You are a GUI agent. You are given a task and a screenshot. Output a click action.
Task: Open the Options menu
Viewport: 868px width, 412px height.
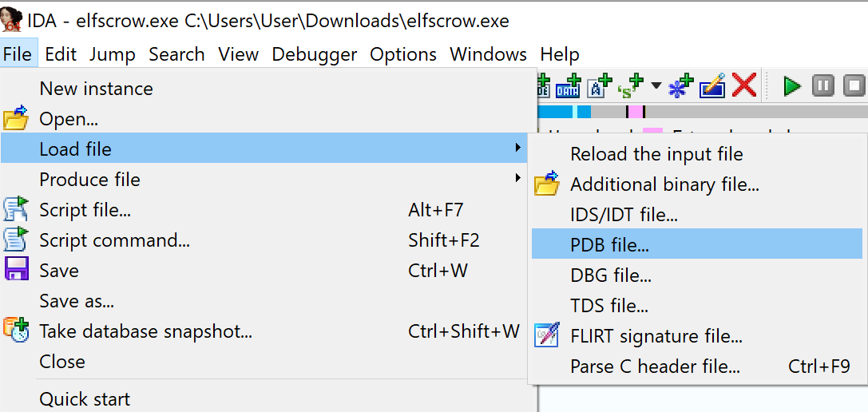tap(403, 54)
